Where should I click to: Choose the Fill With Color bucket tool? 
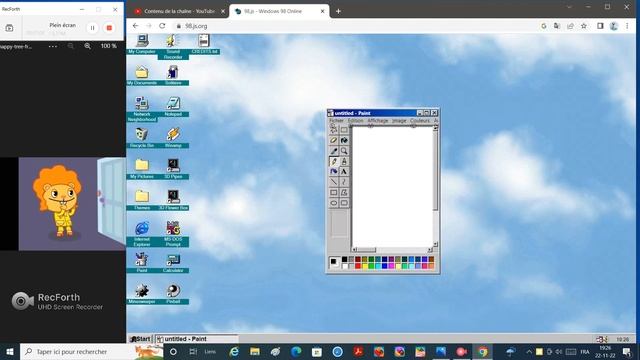(x=344, y=140)
